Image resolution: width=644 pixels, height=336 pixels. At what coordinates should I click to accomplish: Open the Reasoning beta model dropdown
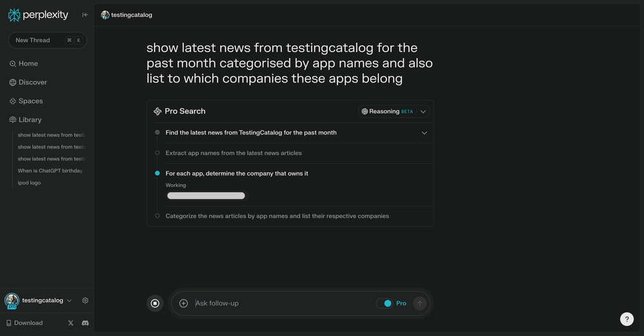(393, 111)
